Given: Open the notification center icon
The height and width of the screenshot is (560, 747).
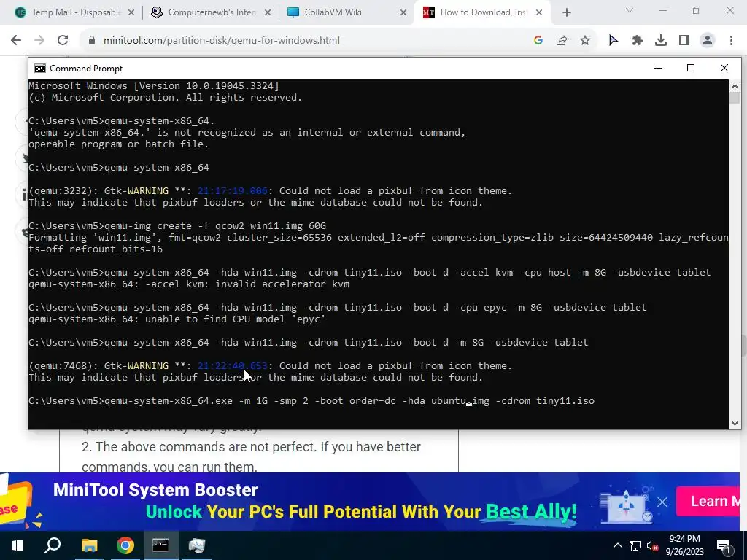Looking at the screenshot, I should 724,546.
